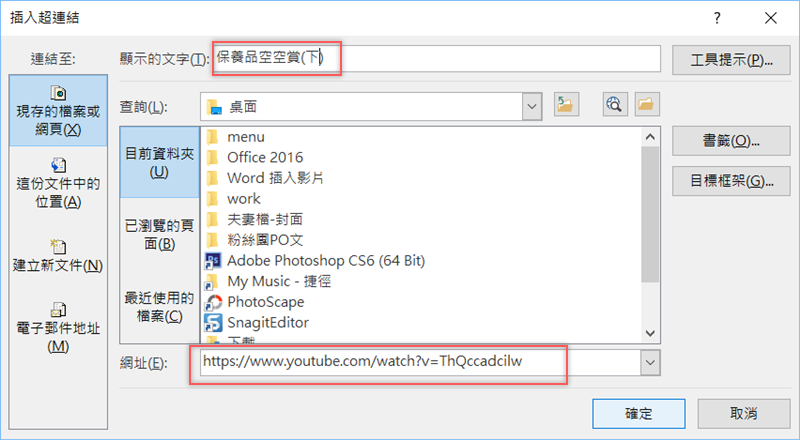Image resolution: width=800 pixels, height=440 pixels.
Task: Switch to 已瀏覽的頁面 tab
Action: (159, 234)
